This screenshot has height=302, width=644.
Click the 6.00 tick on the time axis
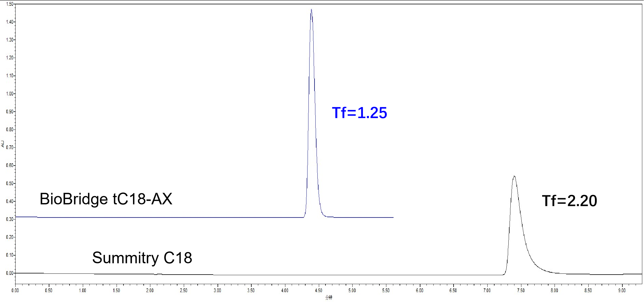click(420, 290)
